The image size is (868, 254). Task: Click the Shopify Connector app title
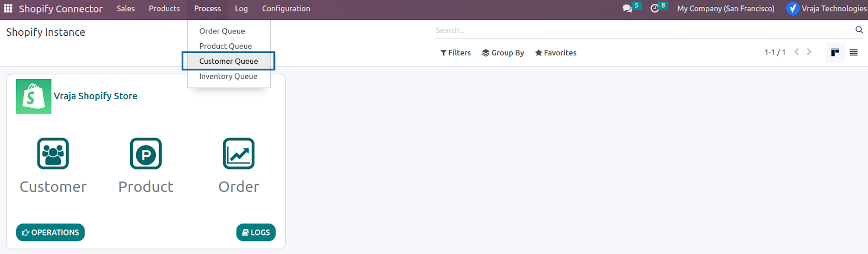(61, 9)
